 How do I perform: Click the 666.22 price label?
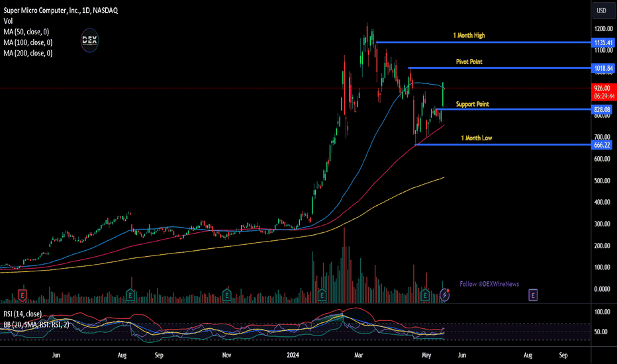pos(602,145)
